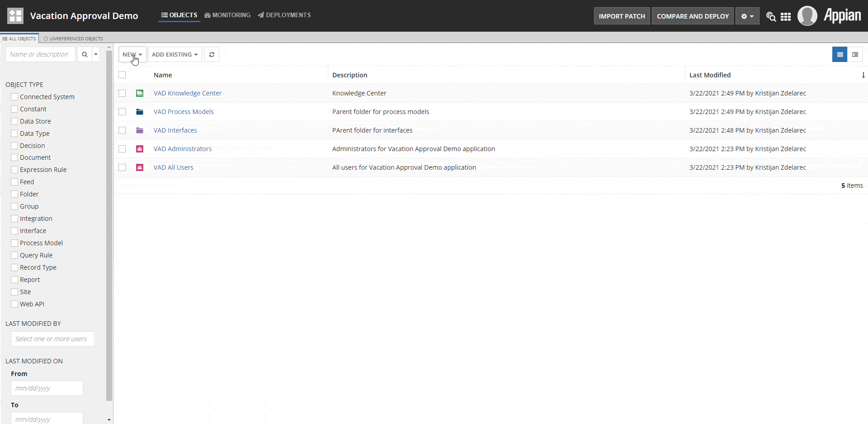Filter by Decision object type
This screenshot has width=868, height=424.
14,146
